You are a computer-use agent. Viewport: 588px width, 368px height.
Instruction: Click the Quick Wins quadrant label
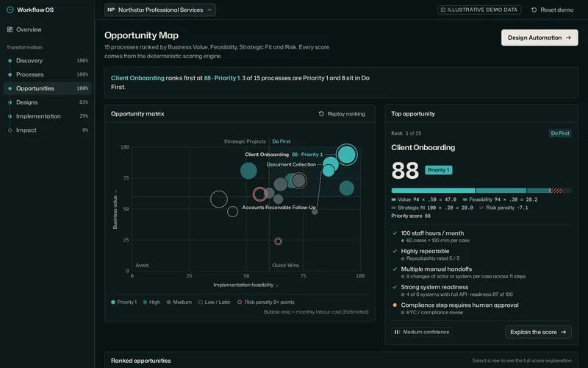point(285,265)
